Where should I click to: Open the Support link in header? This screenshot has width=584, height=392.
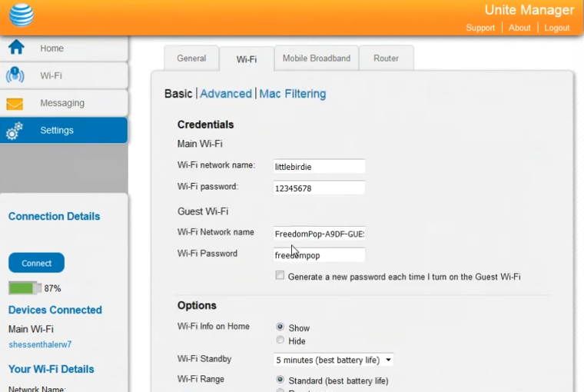pos(480,28)
